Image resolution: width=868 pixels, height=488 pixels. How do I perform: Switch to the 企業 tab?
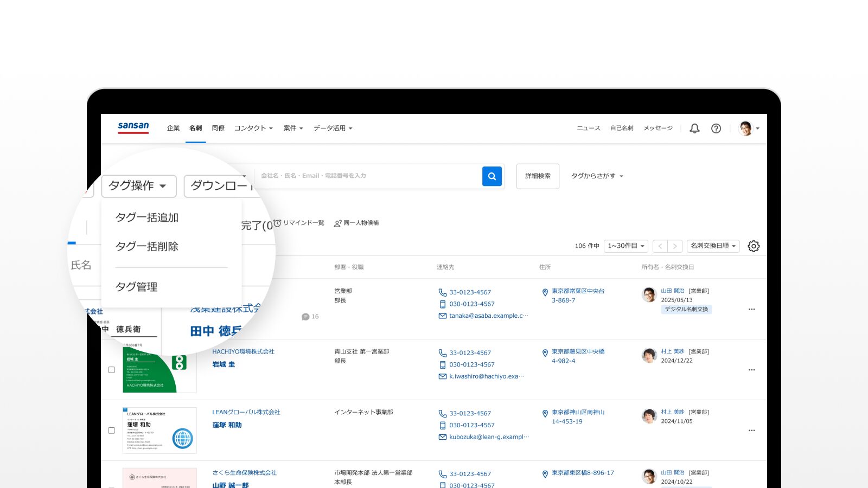pos(173,129)
